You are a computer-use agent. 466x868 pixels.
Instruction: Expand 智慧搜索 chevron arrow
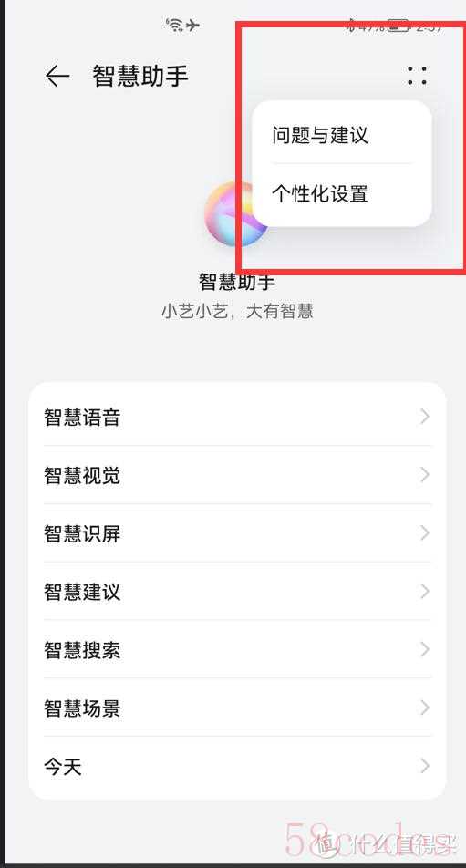point(424,649)
